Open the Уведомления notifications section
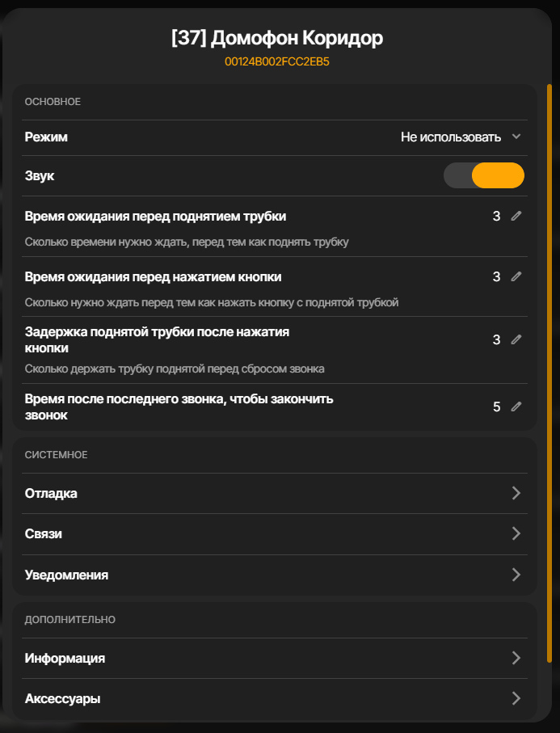This screenshot has height=733, width=560. pos(275,575)
